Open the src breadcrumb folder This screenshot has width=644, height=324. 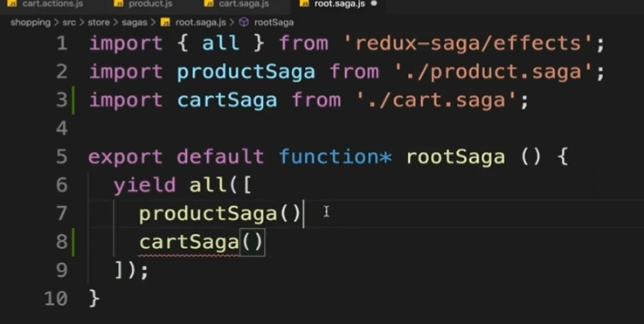click(x=69, y=23)
